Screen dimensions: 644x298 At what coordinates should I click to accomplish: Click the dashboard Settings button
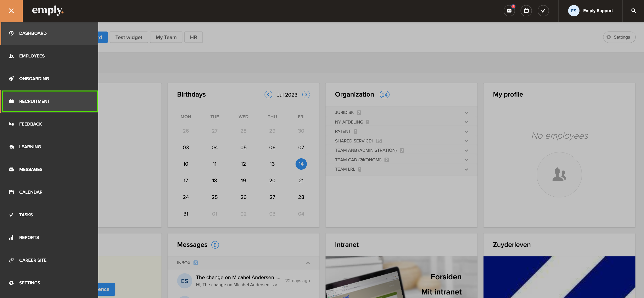click(x=619, y=37)
